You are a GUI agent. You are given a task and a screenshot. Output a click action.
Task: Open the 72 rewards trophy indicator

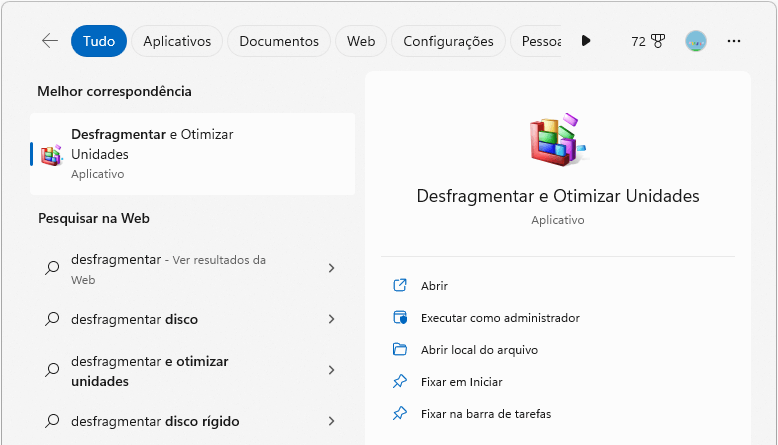coord(648,41)
